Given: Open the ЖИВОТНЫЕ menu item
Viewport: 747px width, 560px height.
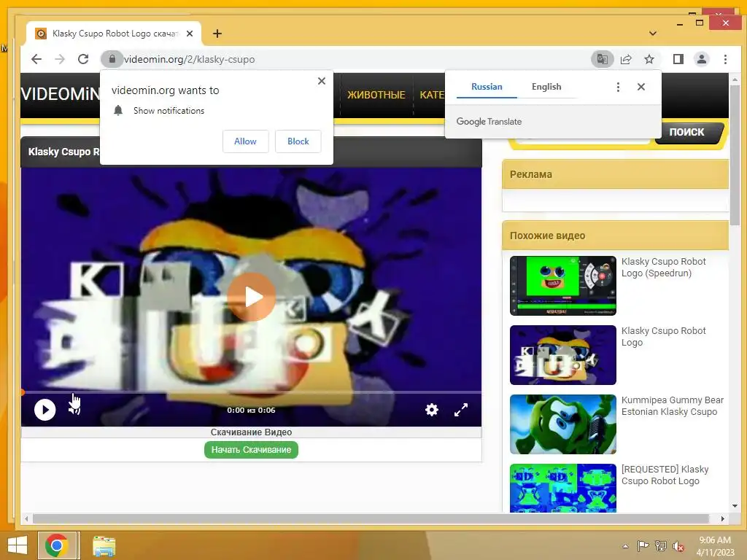Looking at the screenshot, I should 376,95.
